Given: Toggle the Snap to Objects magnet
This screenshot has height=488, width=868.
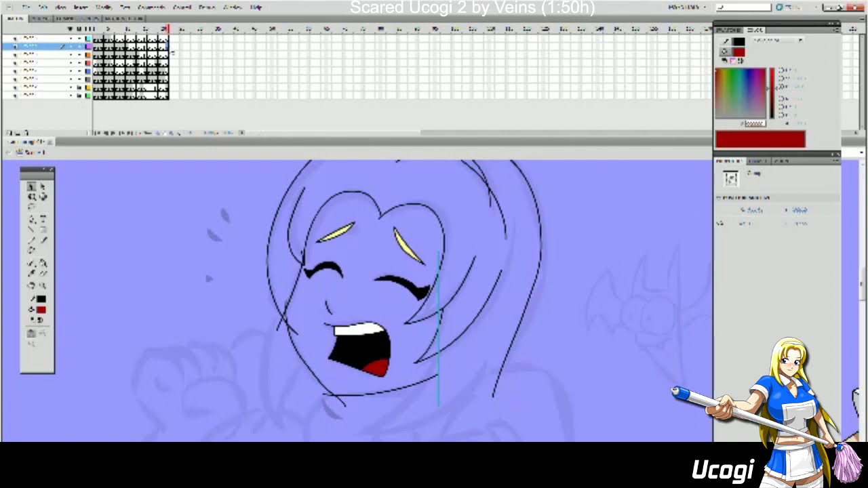Looking at the screenshot, I should [31, 333].
